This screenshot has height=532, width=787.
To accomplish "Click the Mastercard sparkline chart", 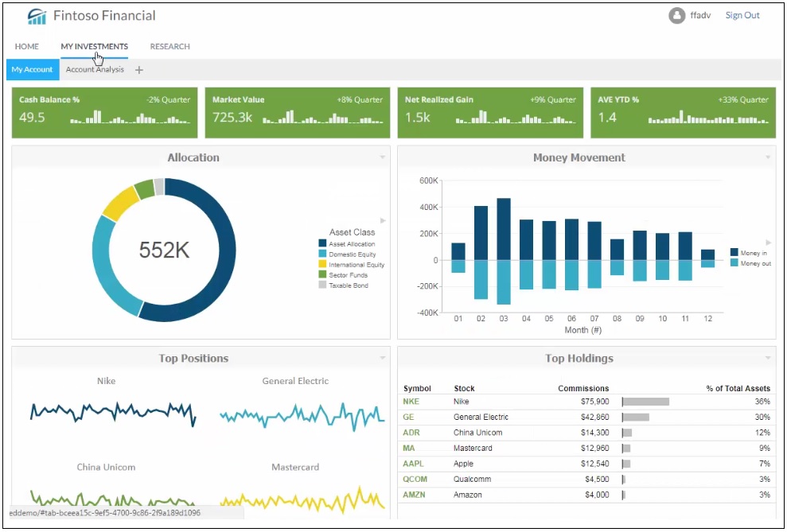I will click(302, 499).
